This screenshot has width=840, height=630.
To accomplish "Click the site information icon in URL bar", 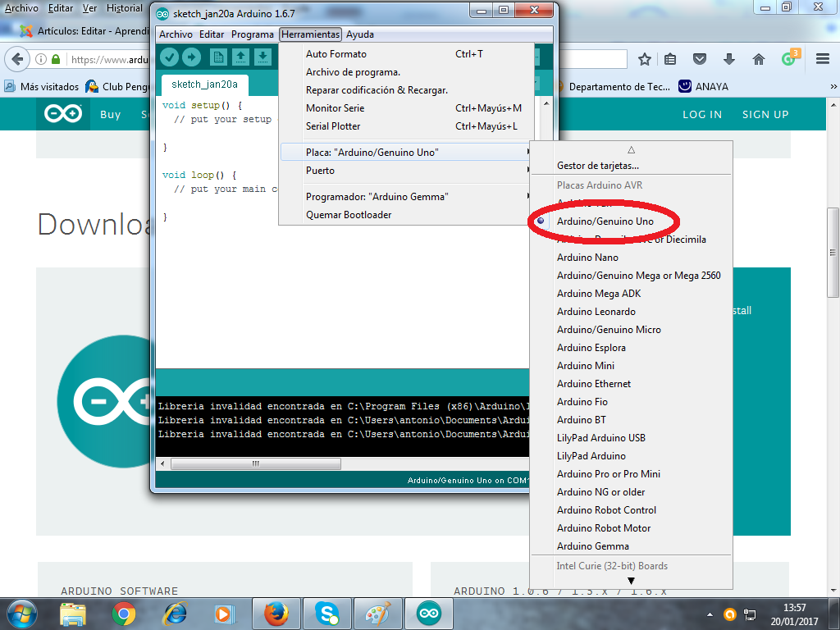I will [x=41, y=59].
